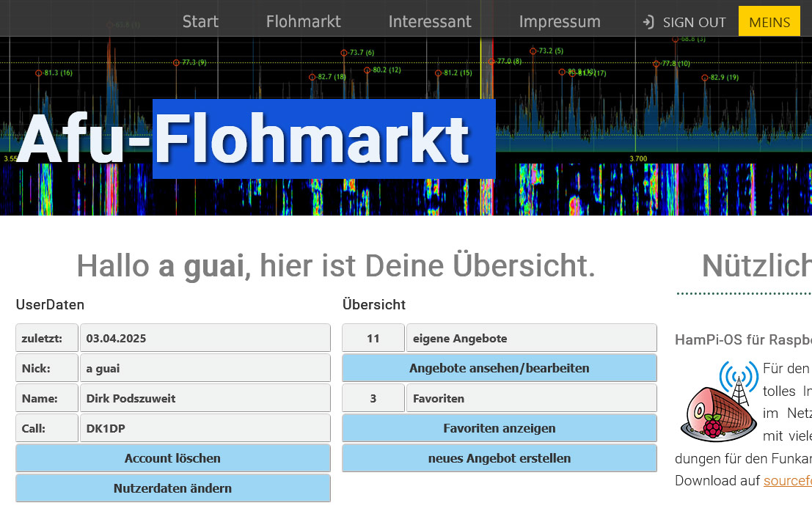
Task: Click the Account löschen button
Action: tap(173, 457)
